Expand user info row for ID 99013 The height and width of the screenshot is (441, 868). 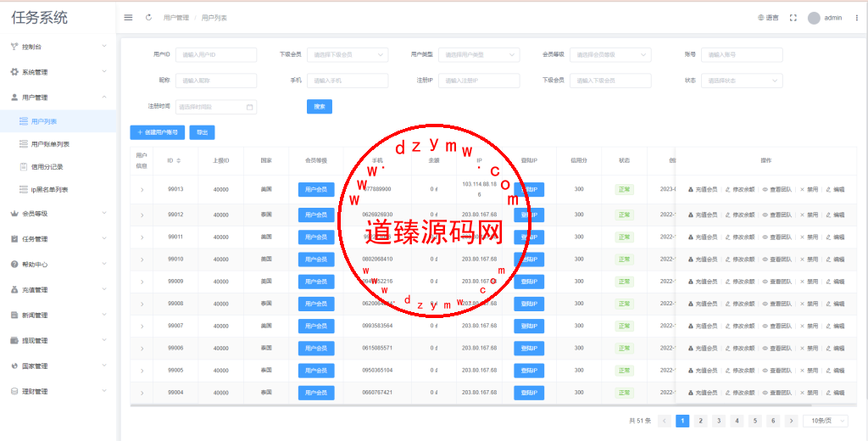pyautogui.click(x=142, y=190)
